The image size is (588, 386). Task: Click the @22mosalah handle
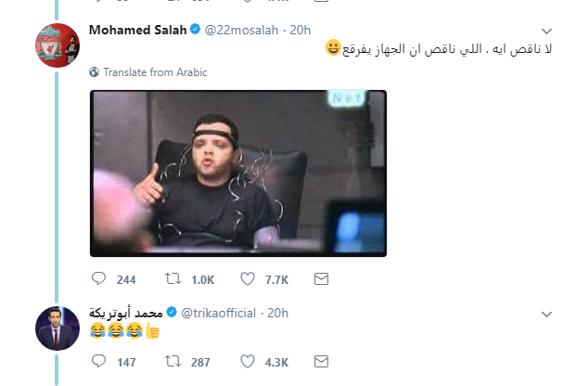[242, 30]
